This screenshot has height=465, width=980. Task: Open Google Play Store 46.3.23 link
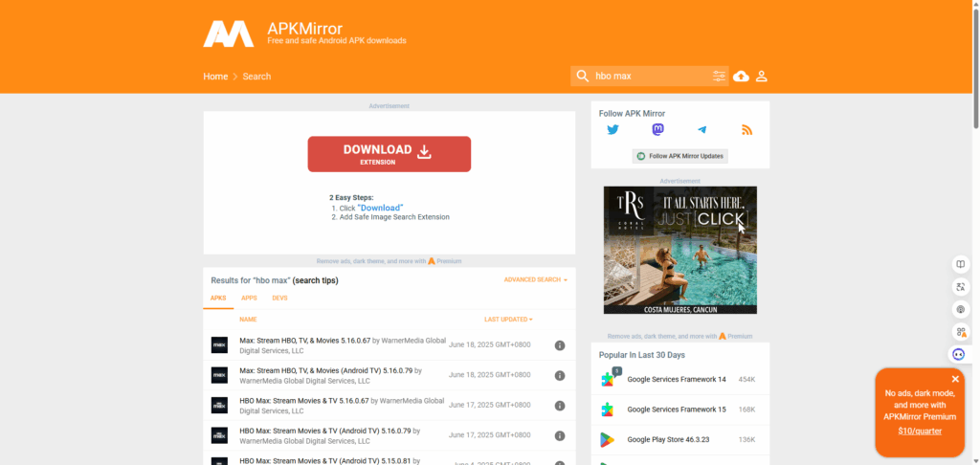[668, 439]
